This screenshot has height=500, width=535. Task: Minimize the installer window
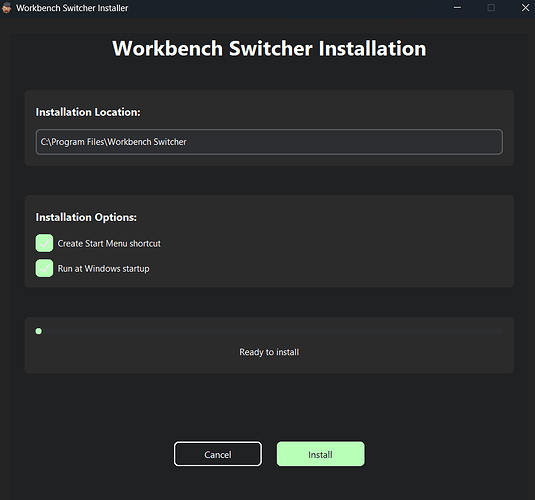tap(457, 8)
